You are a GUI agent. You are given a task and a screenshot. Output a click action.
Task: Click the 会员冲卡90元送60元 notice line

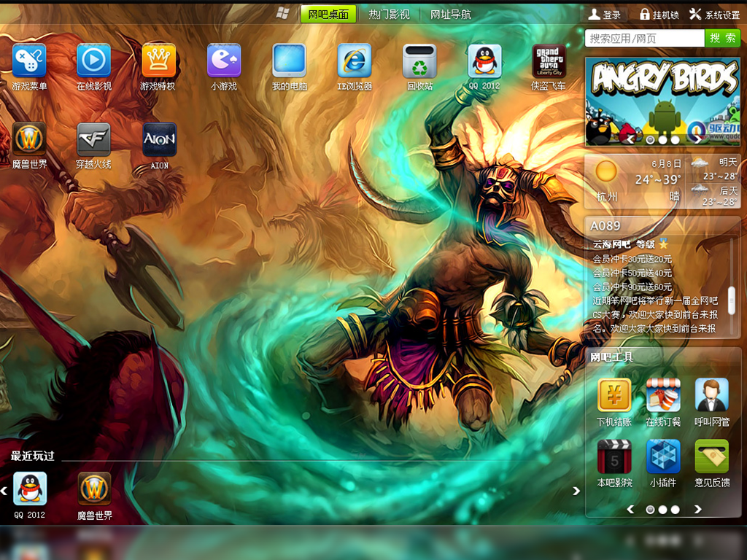(x=632, y=287)
